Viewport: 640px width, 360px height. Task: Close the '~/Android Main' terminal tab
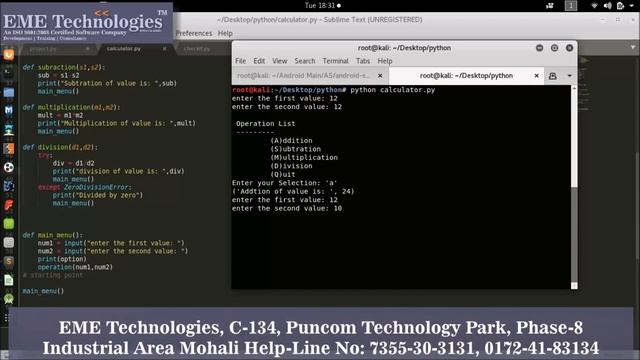pyautogui.click(x=380, y=76)
